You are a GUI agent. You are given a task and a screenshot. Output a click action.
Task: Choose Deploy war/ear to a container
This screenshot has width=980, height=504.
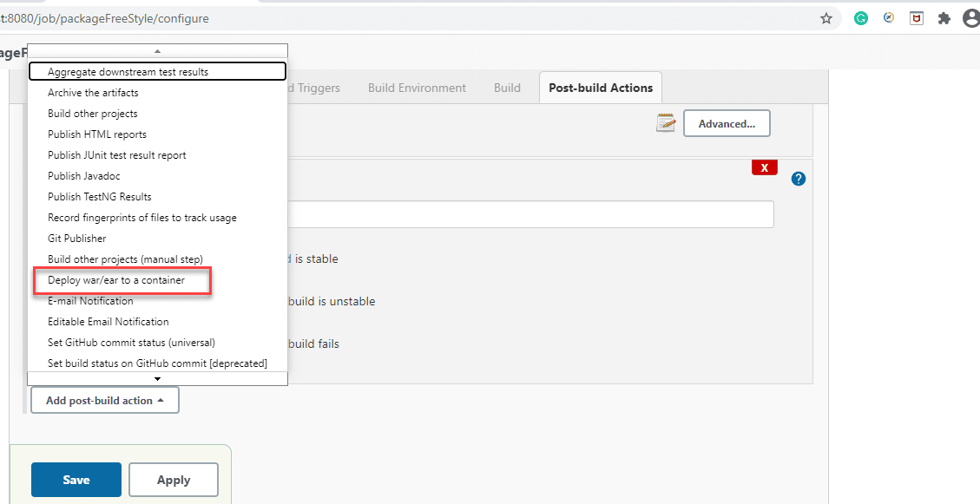157,280
